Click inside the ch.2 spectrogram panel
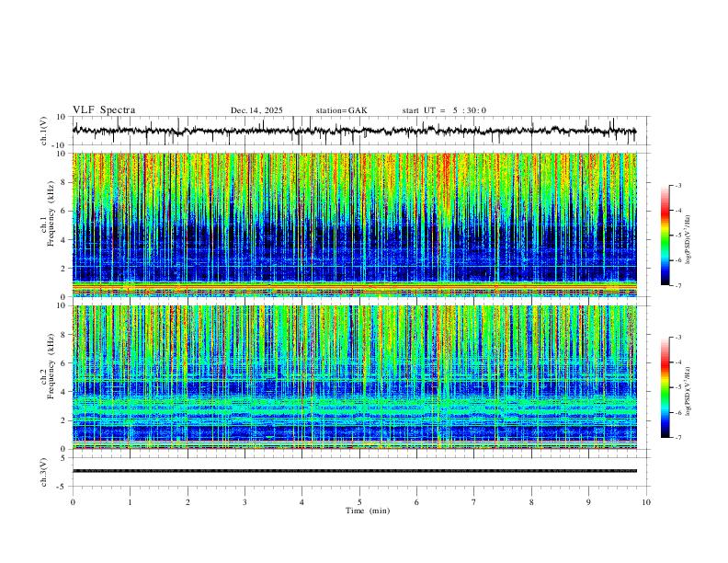 355,377
